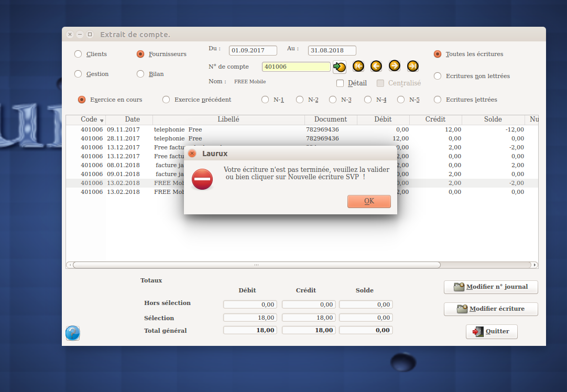Select Ecritures non lettrées option
Image resolution: width=567 pixels, height=392 pixels.
pyautogui.click(x=438, y=76)
